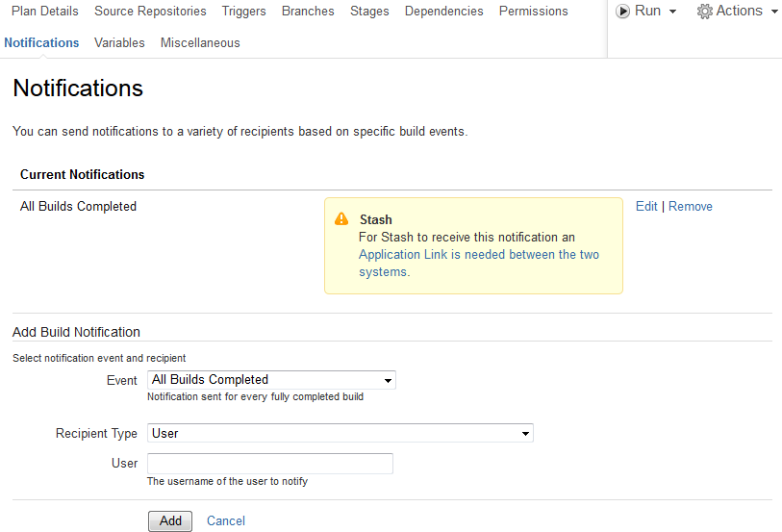Switch to the Permissions tab
The width and height of the screenshot is (782, 532).
pyautogui.click(x=533, y=12)
